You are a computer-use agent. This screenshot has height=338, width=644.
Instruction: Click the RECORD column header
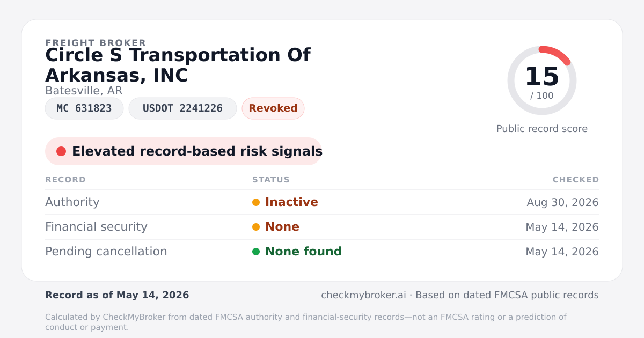coord(65,180)
